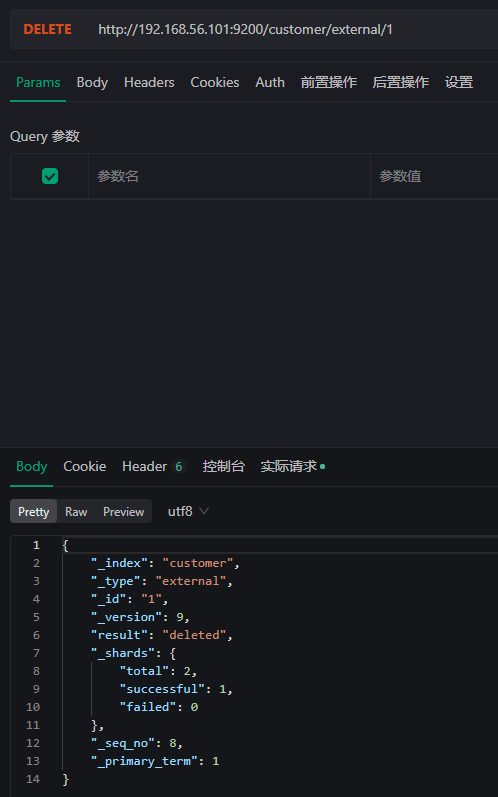
Task: Click line number 1 in the gutter
Action: pyautogui.click(x=36, y=545)
